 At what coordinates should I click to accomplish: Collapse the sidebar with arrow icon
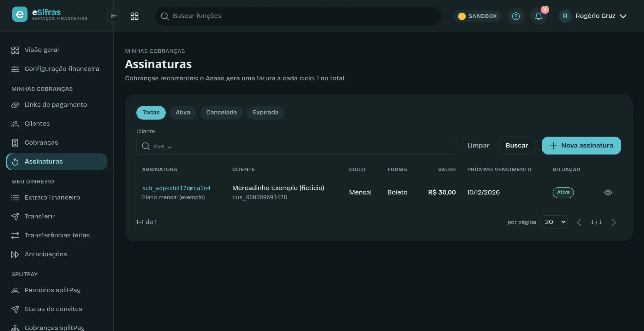tap(114, 16)
